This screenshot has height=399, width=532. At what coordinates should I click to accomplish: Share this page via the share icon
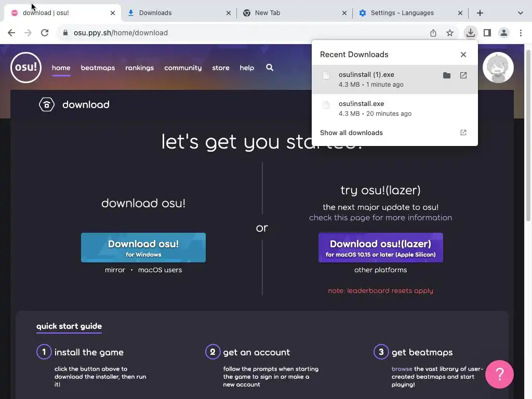click(433, 33)
